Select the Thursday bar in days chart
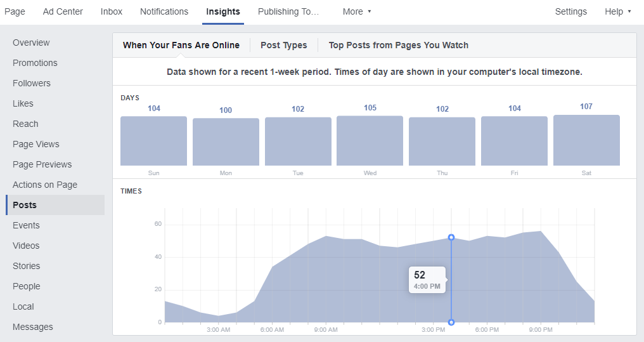Image resolution: width=644 pixels, height=342 pixels. [x=442, y=141]
